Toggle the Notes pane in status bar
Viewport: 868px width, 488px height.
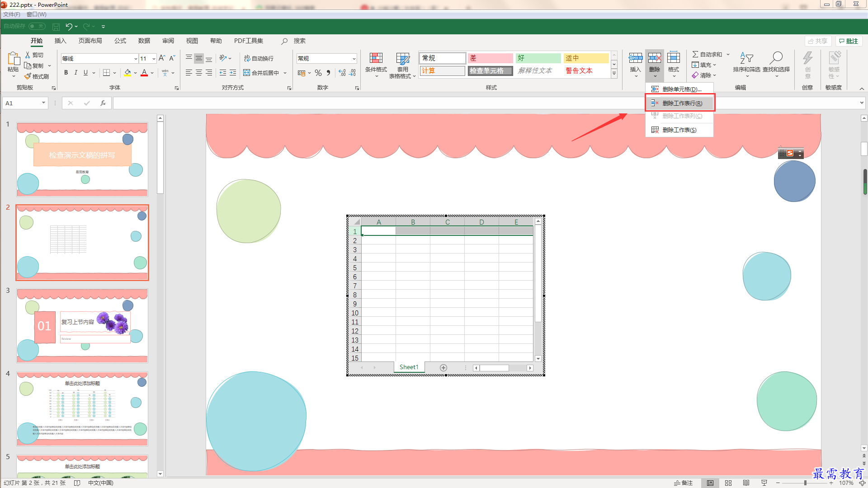(683, 483)
